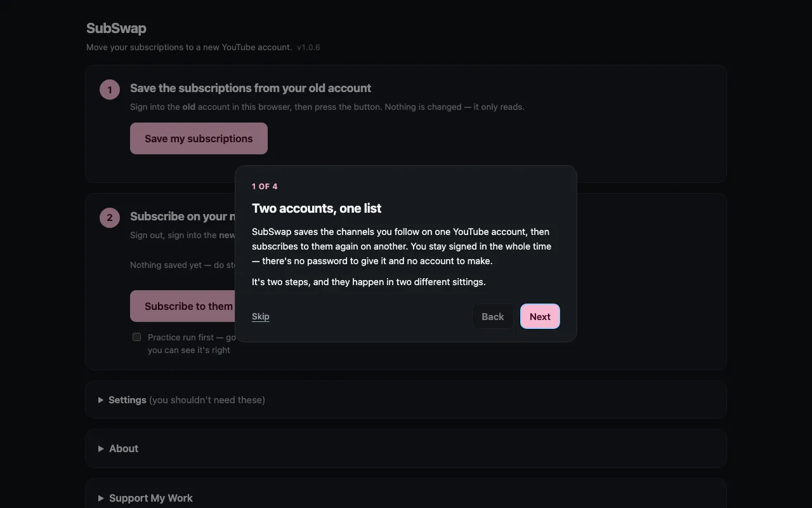812x508 pixels.
Task: Click the Save my subscriptions button
Action: (199, 138)
